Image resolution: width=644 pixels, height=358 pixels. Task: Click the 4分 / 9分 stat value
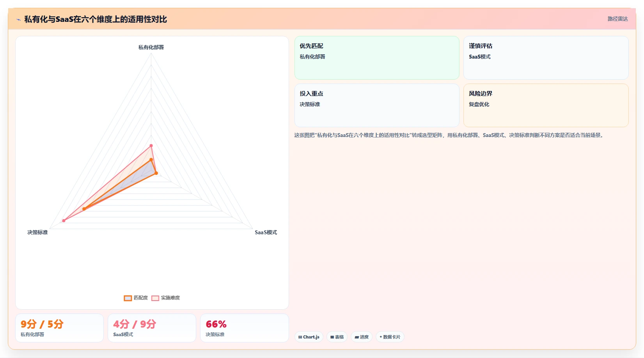135,324
